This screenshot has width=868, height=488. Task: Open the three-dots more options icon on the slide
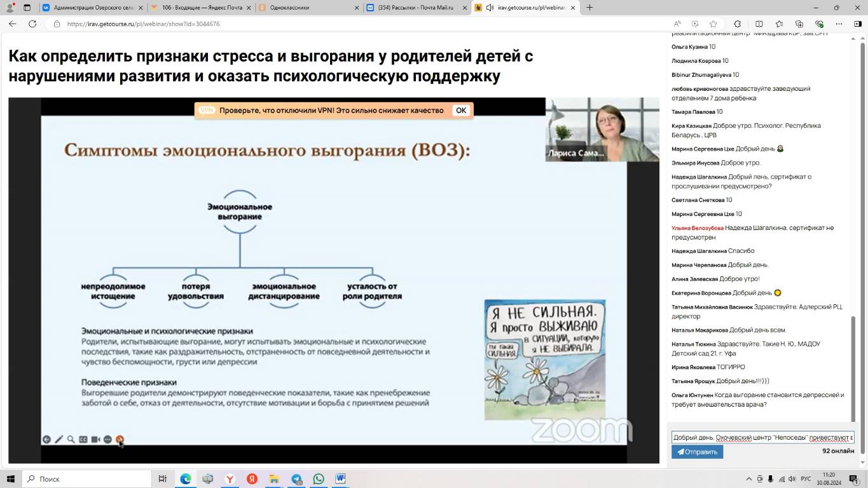(x=107, y=439)
